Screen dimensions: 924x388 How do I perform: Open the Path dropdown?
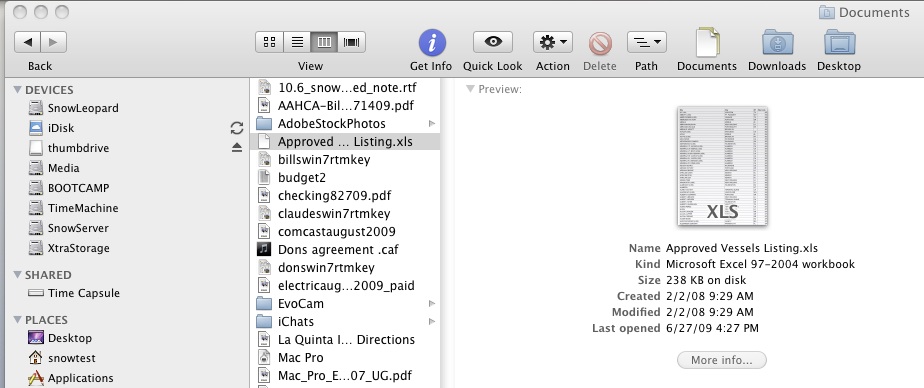click(x=646, y=42)
